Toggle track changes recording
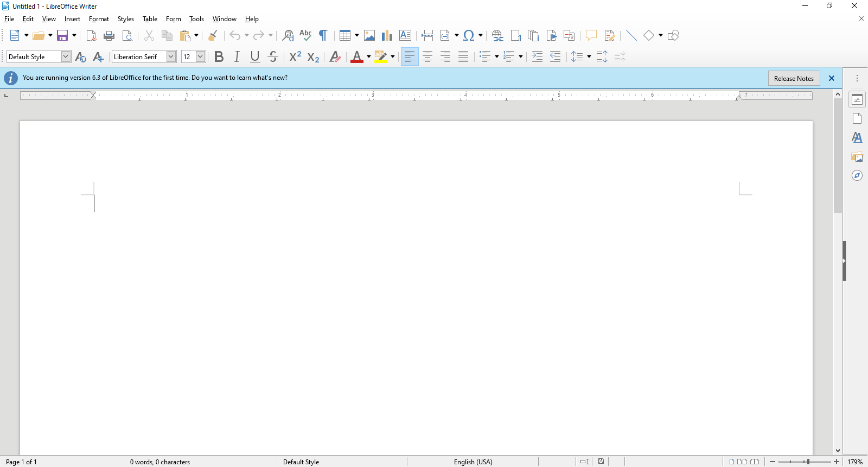Viewport: 868px width, 467px height. point(609,36)
